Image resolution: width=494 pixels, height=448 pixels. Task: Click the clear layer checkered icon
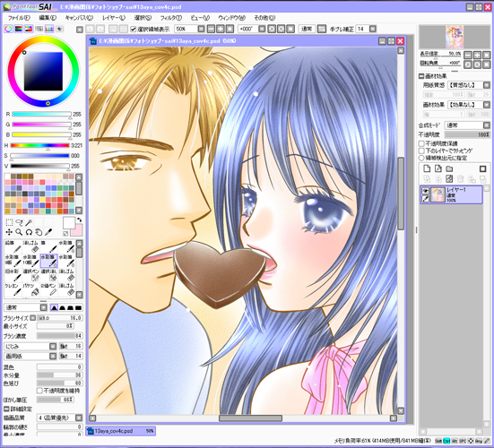click(x=449, y=179)
